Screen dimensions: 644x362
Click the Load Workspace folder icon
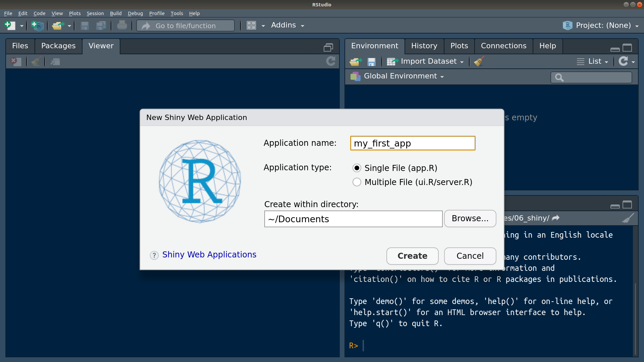(x=356, y=62)
